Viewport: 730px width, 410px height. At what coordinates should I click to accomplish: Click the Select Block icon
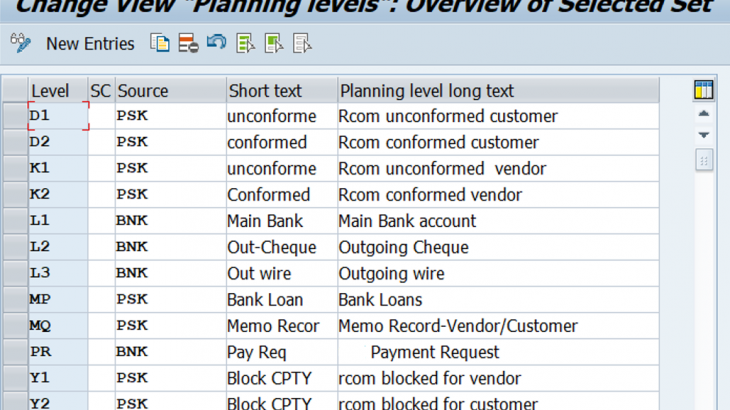(274, 43)
